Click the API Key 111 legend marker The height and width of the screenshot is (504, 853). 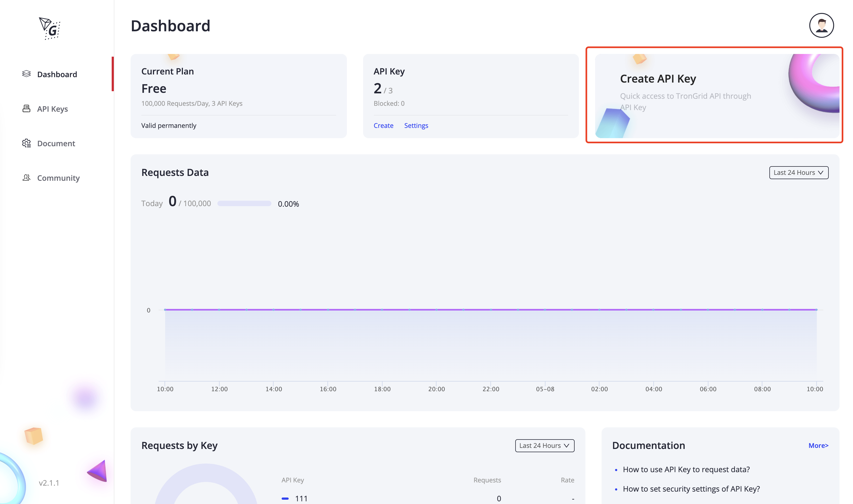coord(285,498)
